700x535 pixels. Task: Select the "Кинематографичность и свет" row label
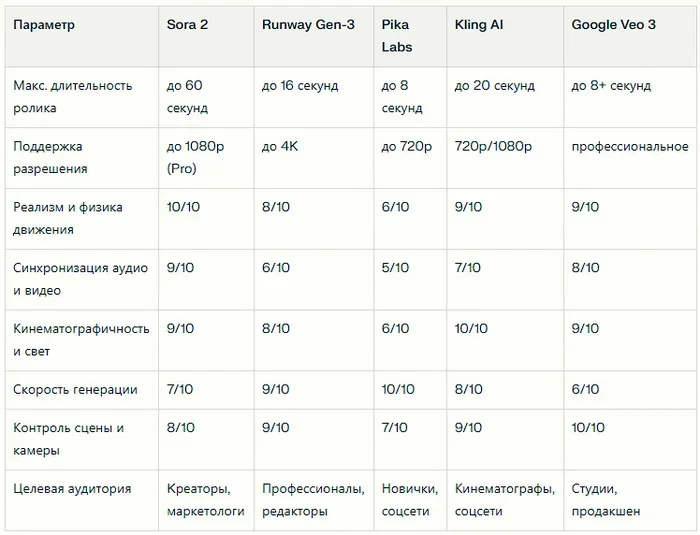pos(81,340)
